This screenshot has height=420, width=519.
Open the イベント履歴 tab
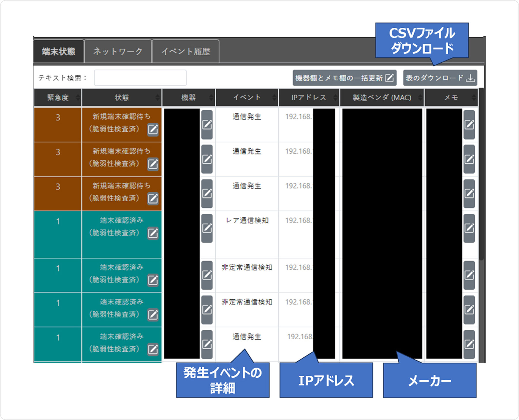coord(186,51)
